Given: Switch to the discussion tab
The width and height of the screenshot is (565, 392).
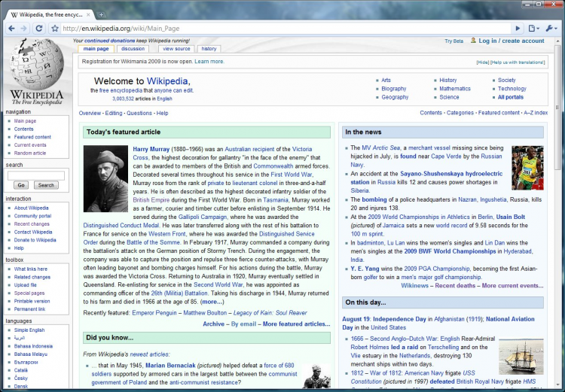Looking at the screenshot, I should (x=133, y=49).
